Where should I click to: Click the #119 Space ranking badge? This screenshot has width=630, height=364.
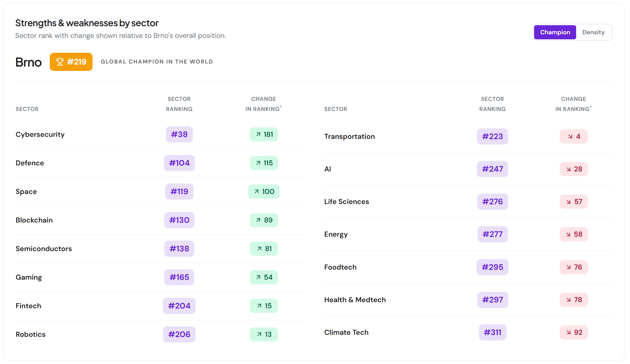[179, 192]
